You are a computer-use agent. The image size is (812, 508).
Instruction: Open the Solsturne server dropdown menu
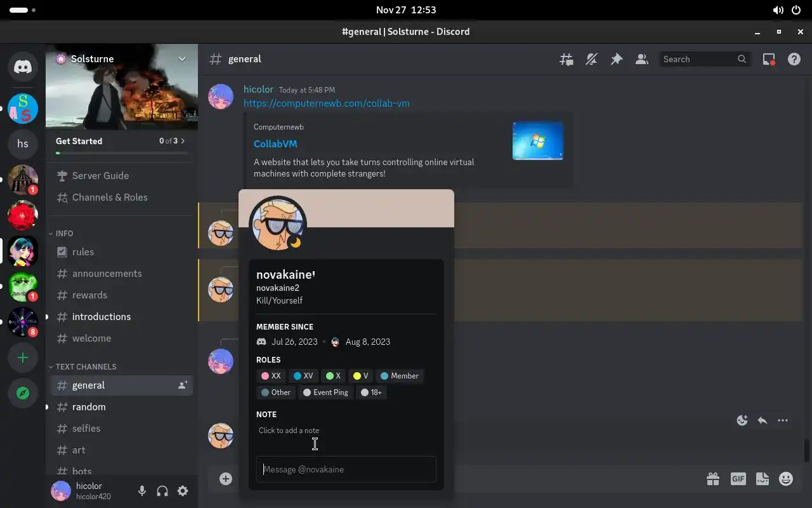[x=182, y=58]
